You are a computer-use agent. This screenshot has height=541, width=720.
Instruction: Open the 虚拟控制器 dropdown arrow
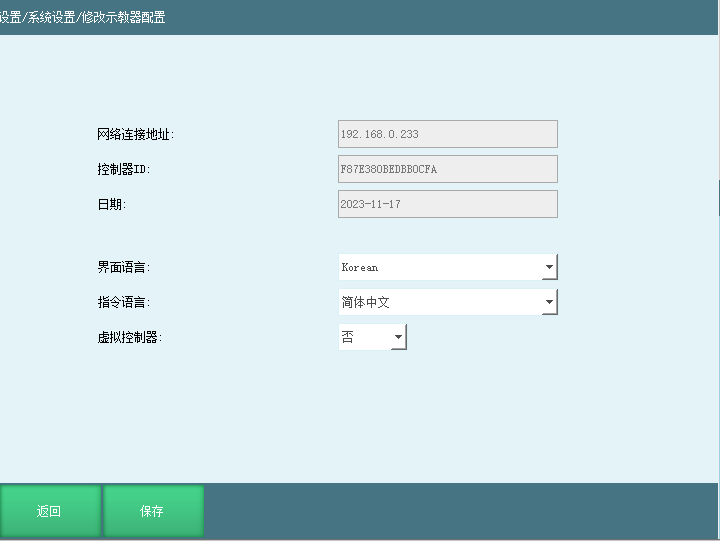pos(398,338)
